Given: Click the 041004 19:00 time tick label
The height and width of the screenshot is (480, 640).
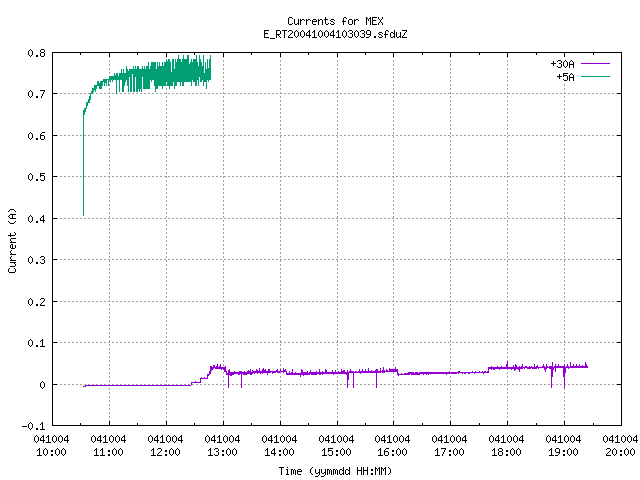Looking at the screenshot, I should point(563,446).
